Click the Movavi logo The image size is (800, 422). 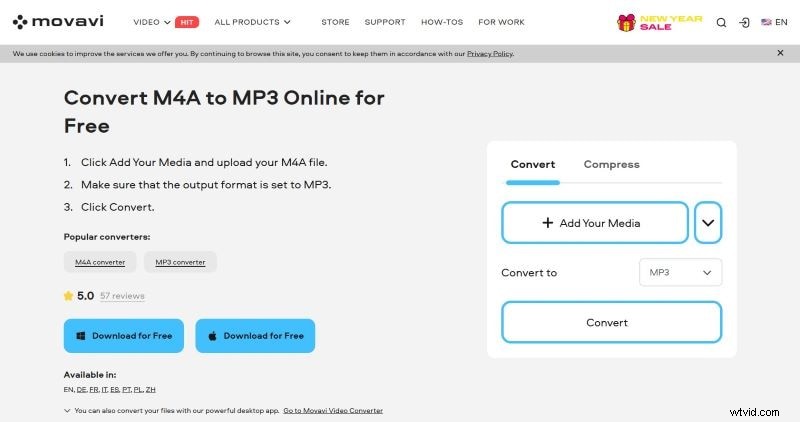[58, 21]
